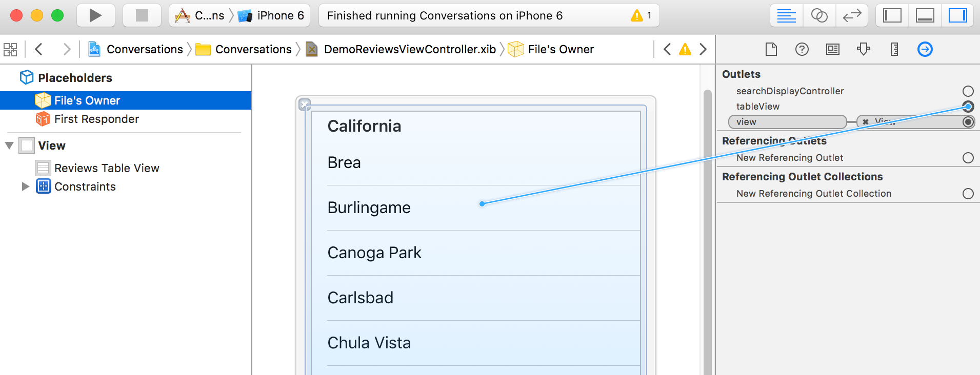Switch to the Version editor
This screenshot has height=375, width=980.
click(x=852, y=15)
